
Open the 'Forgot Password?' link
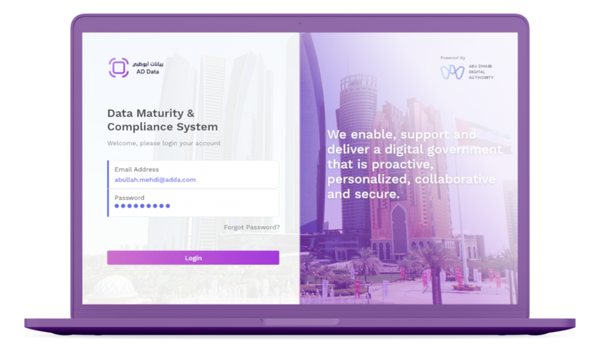(252, 227)
